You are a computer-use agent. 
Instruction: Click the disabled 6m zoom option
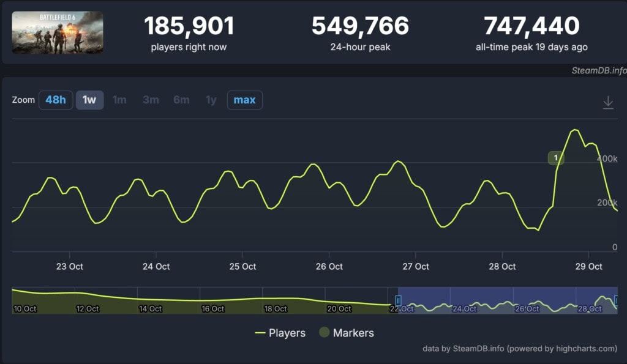coord(181,100)
